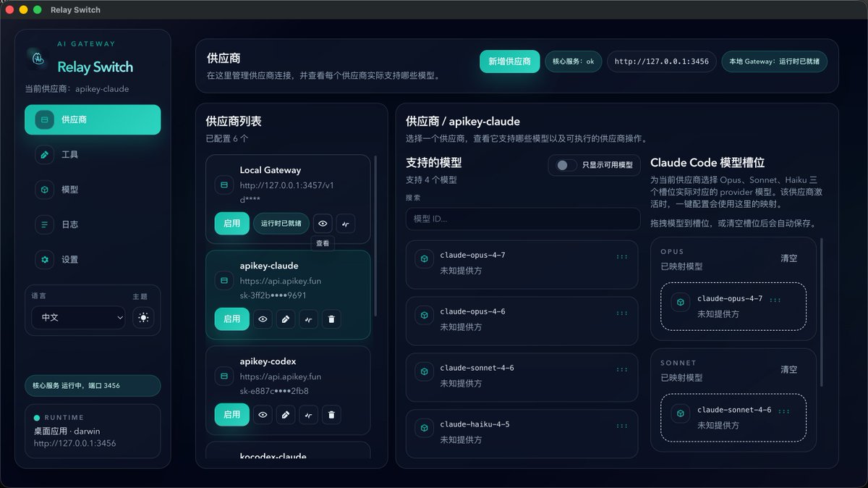Click the sidebar 设置 gear icon
The image size is (868, 488).
[45, 259]
